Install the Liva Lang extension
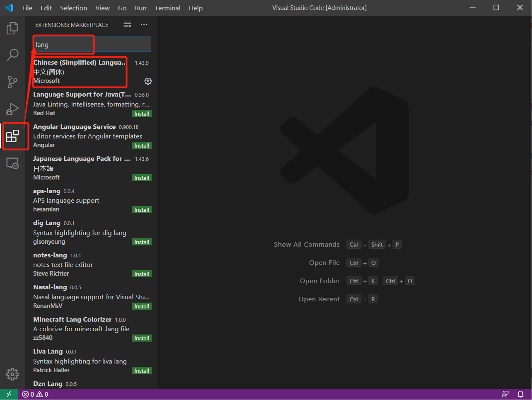This screenshot has width=532, height=400. coord(142,371)
